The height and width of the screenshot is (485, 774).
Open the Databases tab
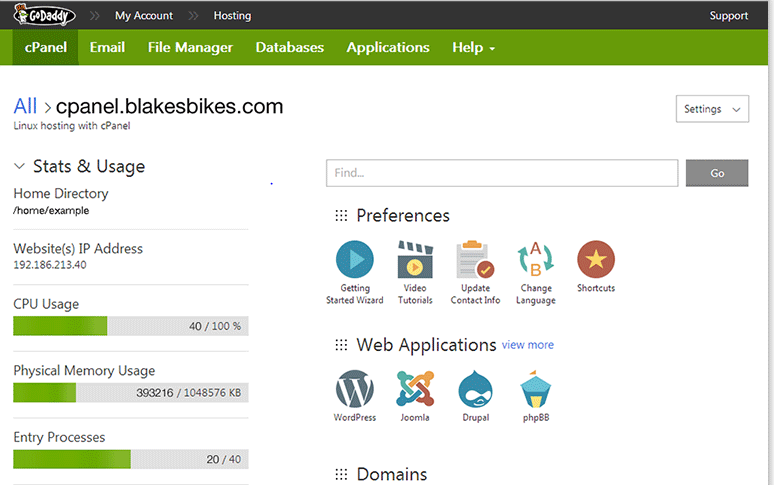290,47
